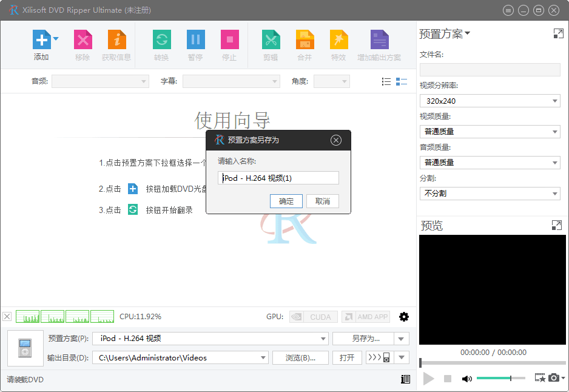Open the dropdown arrow beside 另存为

[402, 339]
